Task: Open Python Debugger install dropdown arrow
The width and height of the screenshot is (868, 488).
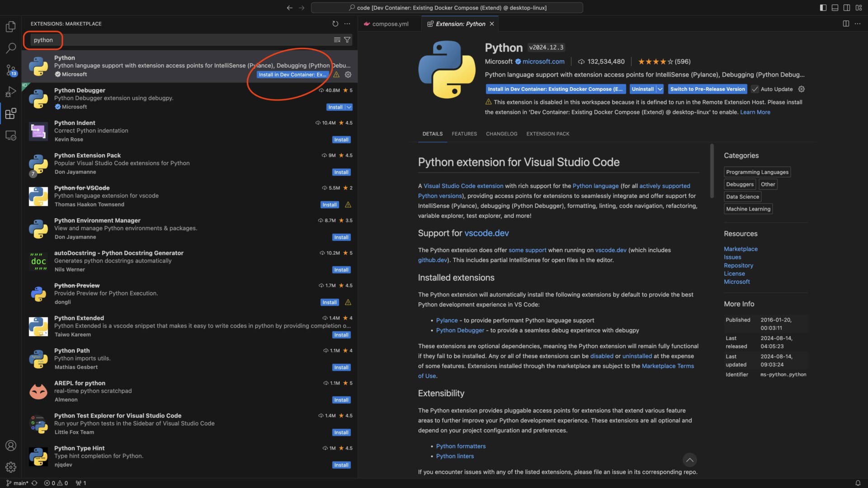Action: point(349,107)
